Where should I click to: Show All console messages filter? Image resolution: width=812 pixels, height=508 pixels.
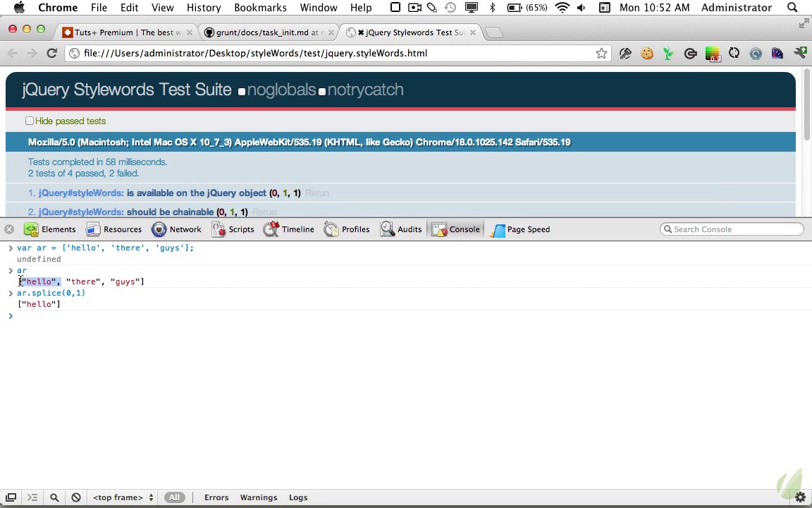click(175, 497)
